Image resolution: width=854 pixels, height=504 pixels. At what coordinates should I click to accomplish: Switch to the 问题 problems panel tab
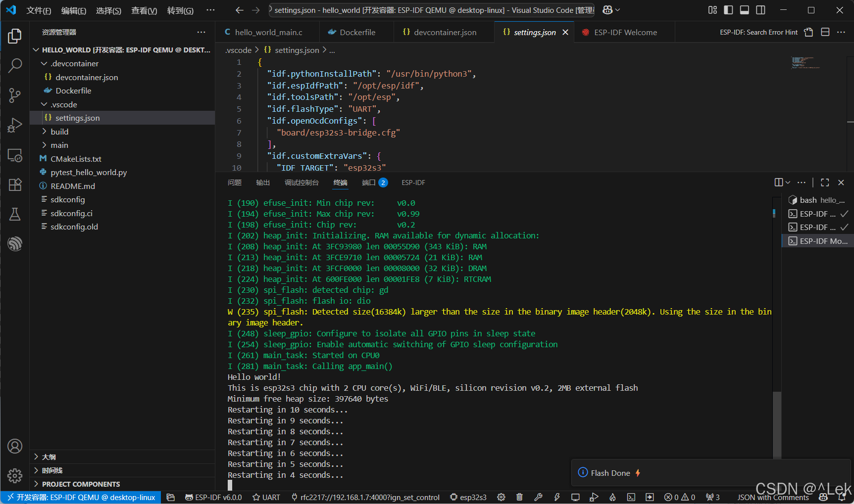pos(234,183)
